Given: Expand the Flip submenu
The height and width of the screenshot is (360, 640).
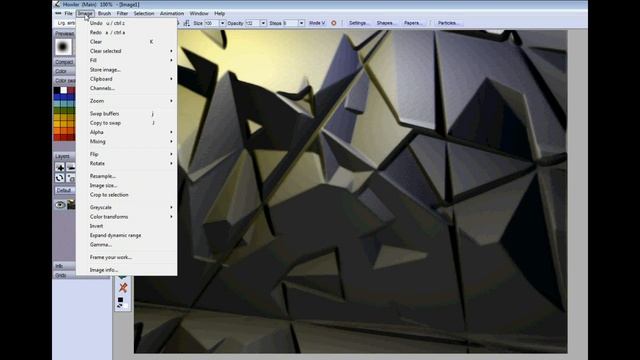Looking at the screenshot, I should click(127, 154).
